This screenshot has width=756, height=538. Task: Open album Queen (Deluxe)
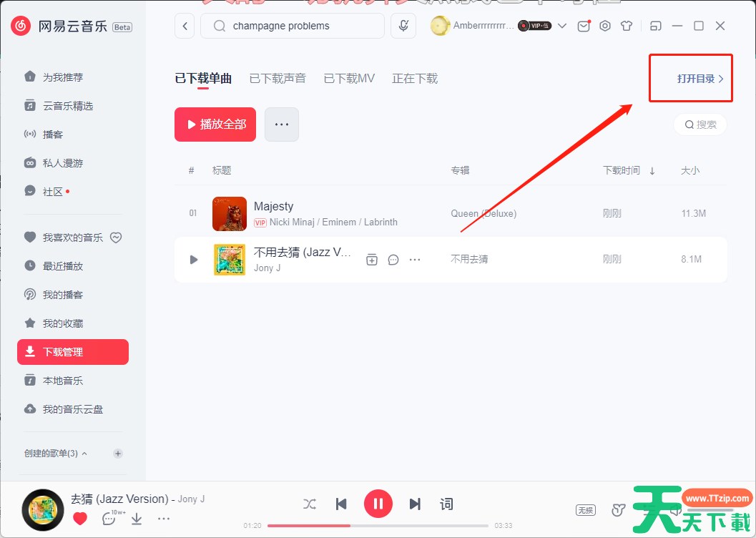pyautogui.click(x=483, y=214)
